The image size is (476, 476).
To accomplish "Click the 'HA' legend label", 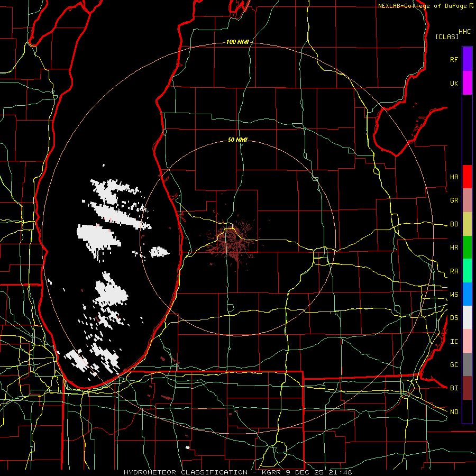I will click(454, 177).
